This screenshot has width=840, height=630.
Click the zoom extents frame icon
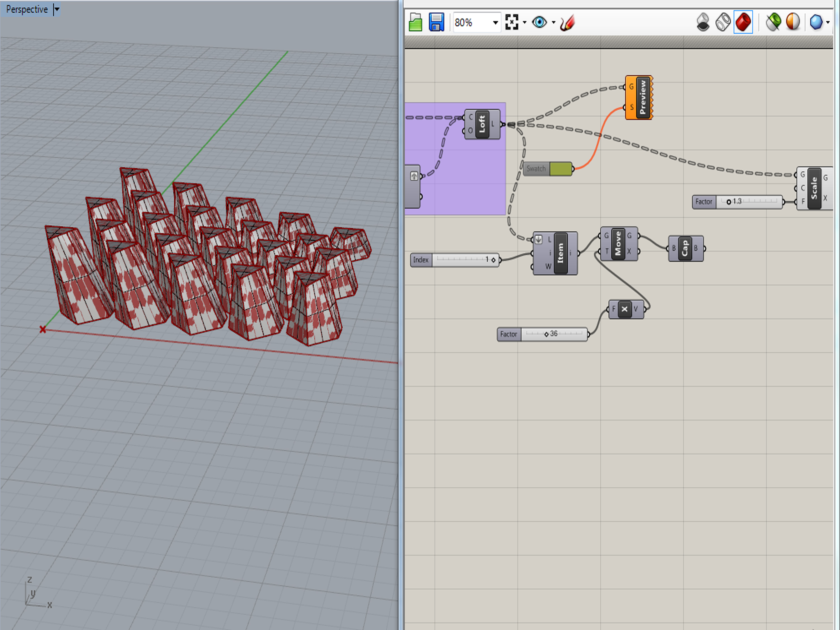512,22
